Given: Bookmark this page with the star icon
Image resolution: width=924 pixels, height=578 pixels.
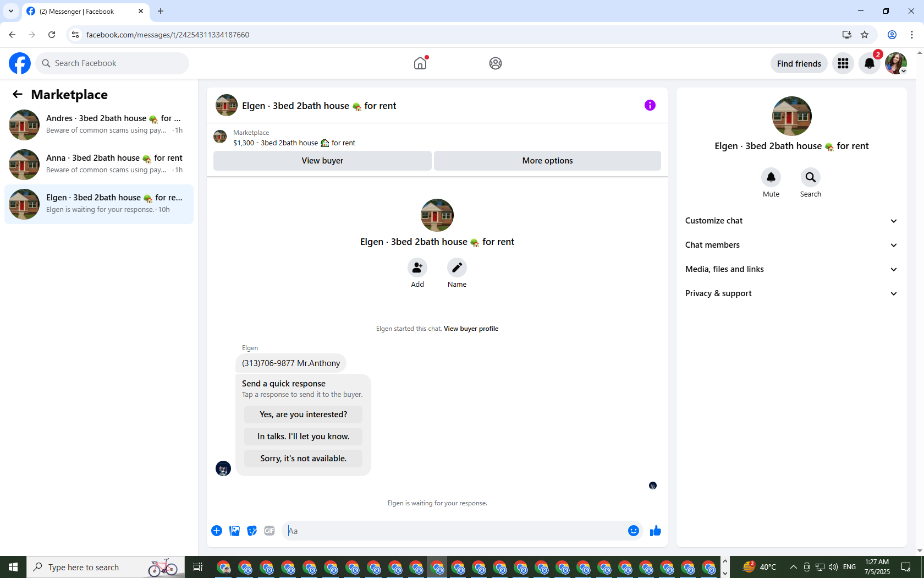Looking at the screenshot, I should click(x=865, y=35).
